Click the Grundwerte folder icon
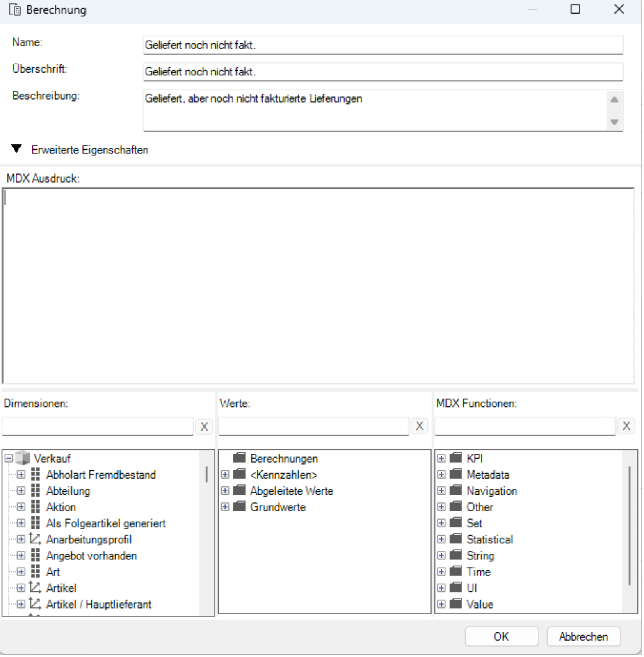The width and height of the screenshot is (644, 657). click(239, 506)
